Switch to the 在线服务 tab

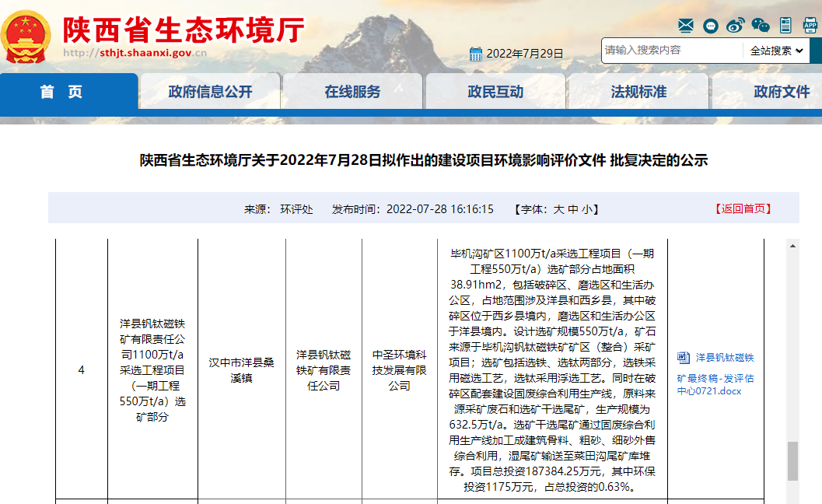[352, 92]
